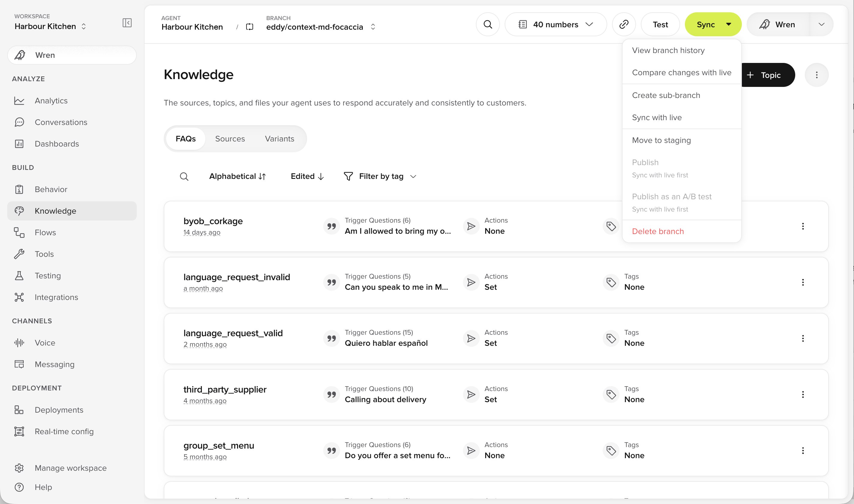The height and width of the screenshot is (504, 854).
Task: Toggle the Sync dropdown arrow
Action: [728, 25]
